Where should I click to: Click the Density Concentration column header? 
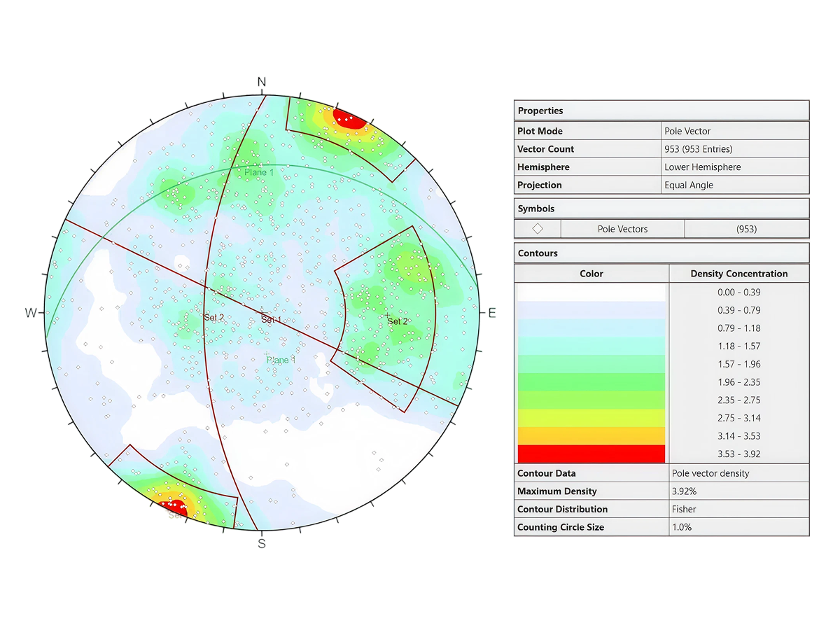738,274
